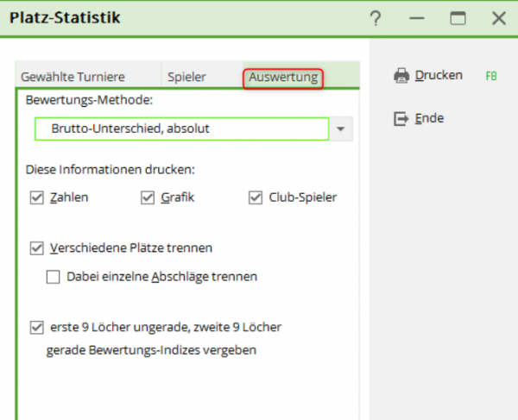
Task: Click the Ende button label
Action: [x=429, y=118]
